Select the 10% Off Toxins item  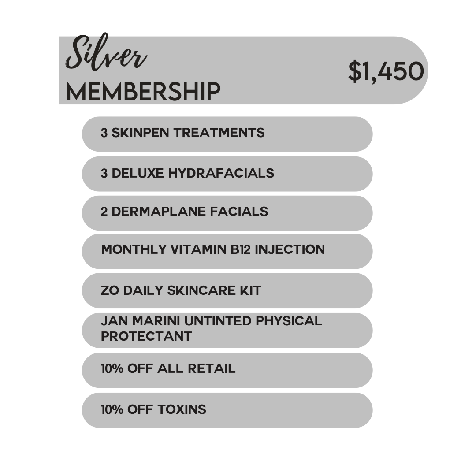coord(227,410)
